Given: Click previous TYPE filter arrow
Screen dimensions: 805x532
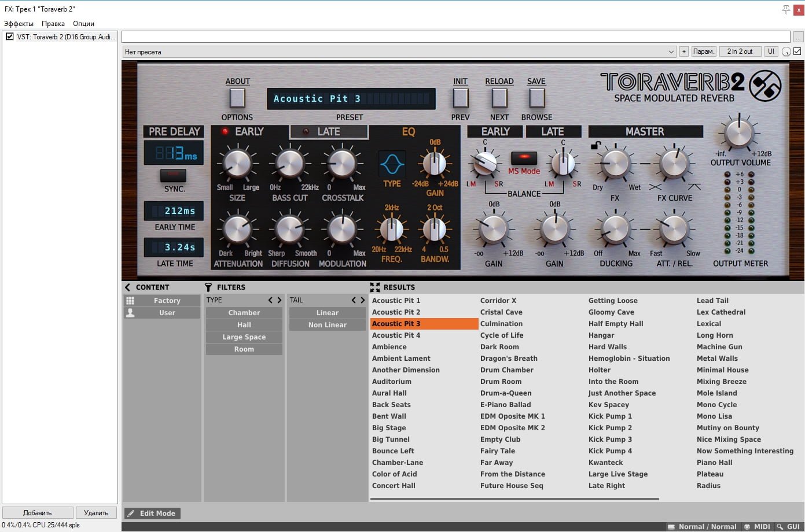Looking at the screenshot, I should pyautogui.click(x=270, y=300).
